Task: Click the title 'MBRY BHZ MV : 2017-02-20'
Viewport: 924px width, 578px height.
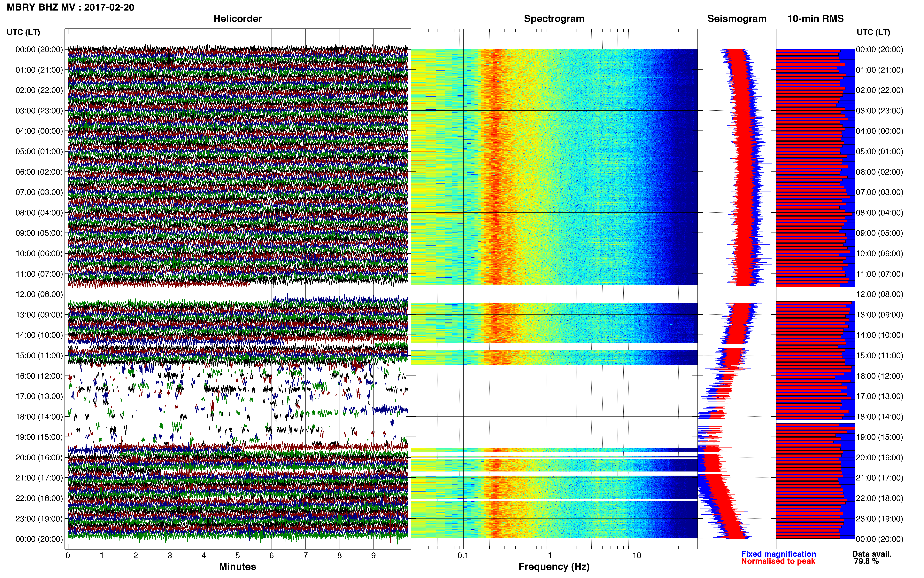Action: click(70, 7)
